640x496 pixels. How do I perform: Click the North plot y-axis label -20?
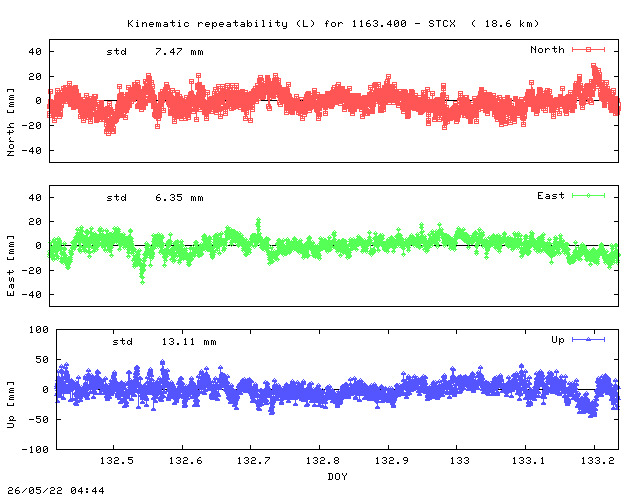pyautogui.click(x=31, y=126)
